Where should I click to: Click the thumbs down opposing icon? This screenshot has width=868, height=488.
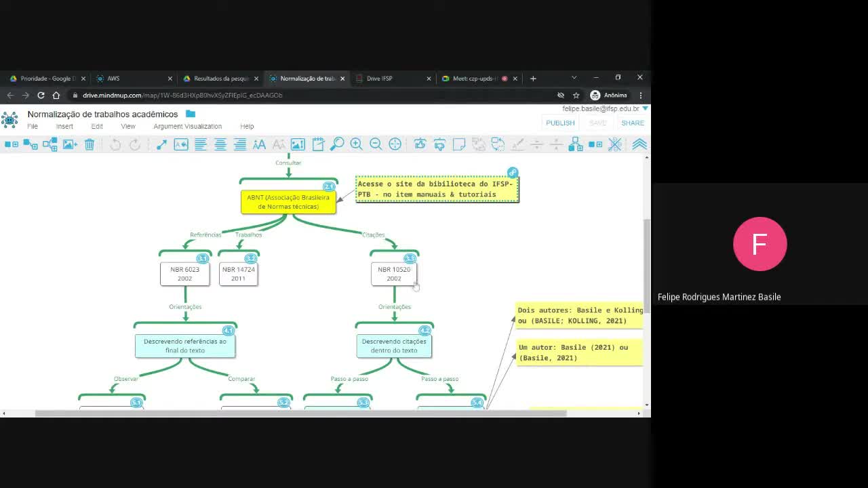tap(439, 144)
